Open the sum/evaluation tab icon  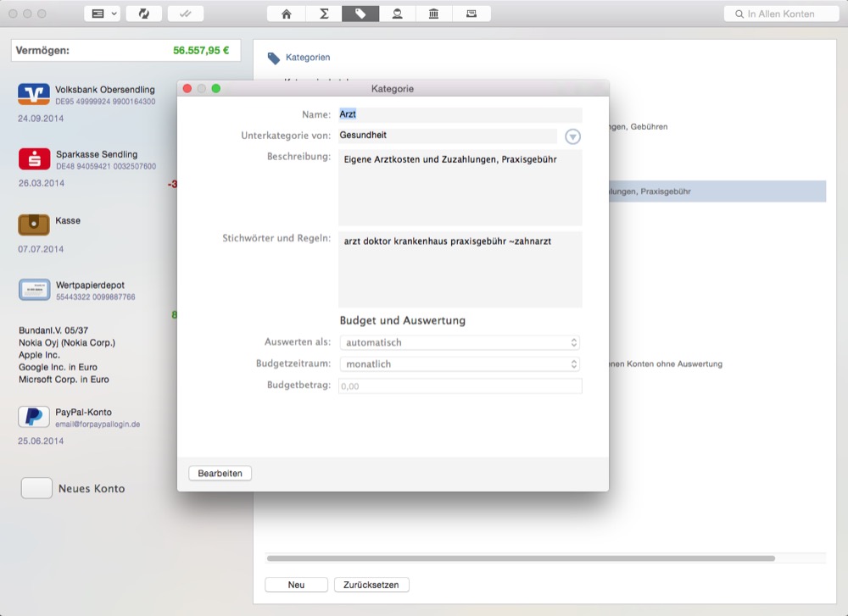coord(324,14)
